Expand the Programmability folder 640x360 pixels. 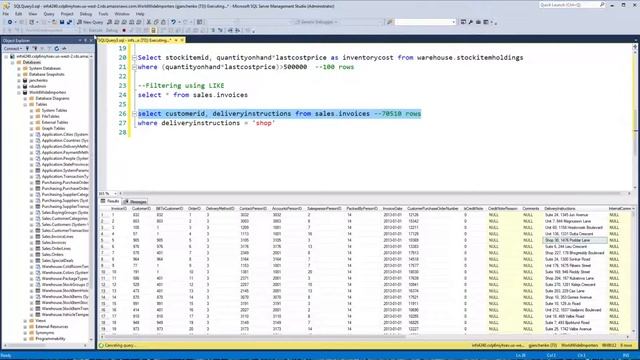25,339
